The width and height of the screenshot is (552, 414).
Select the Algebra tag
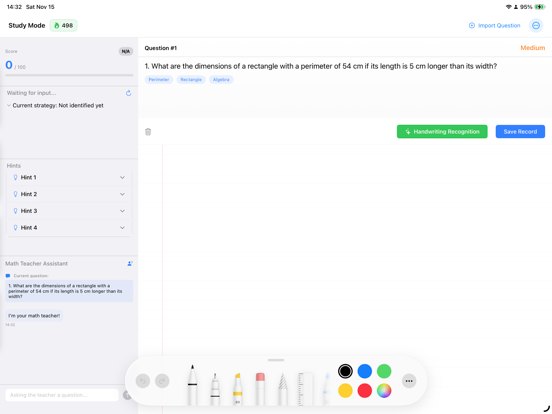pos(221,80)
